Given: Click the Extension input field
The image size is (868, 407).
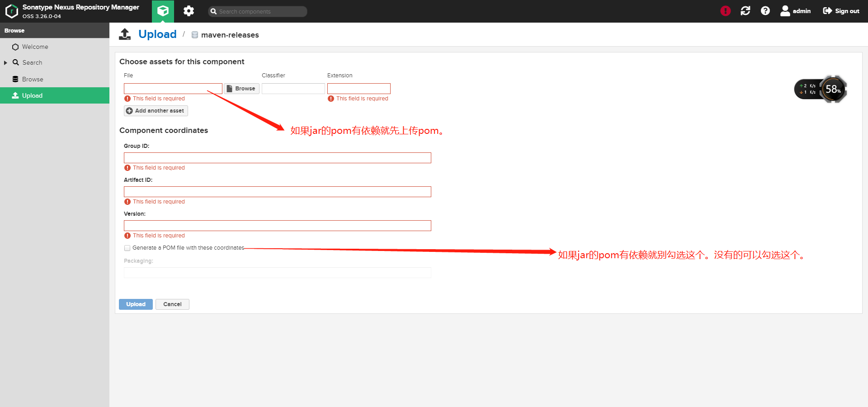Looking at the screenshot, I should point(359,89).
